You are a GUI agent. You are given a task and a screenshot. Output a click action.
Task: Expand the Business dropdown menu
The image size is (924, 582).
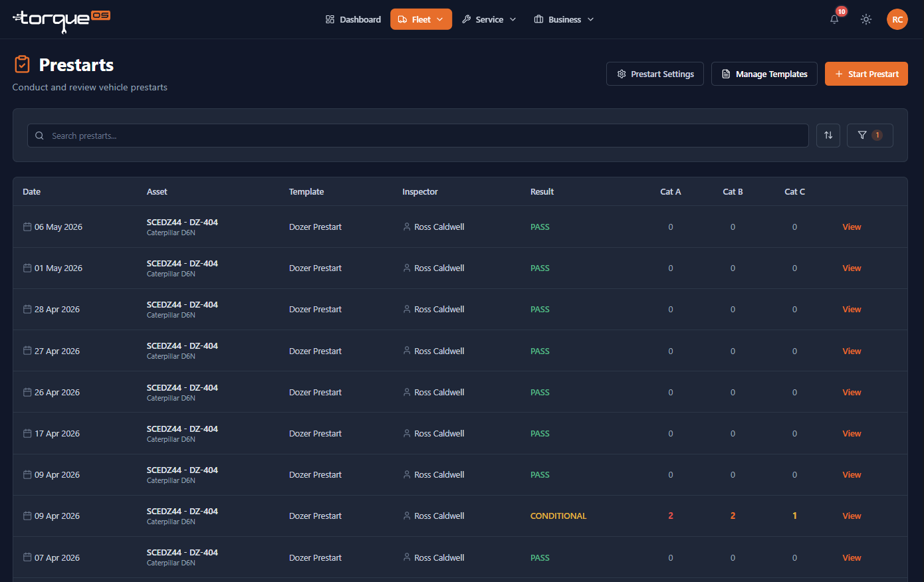(564, 19)
